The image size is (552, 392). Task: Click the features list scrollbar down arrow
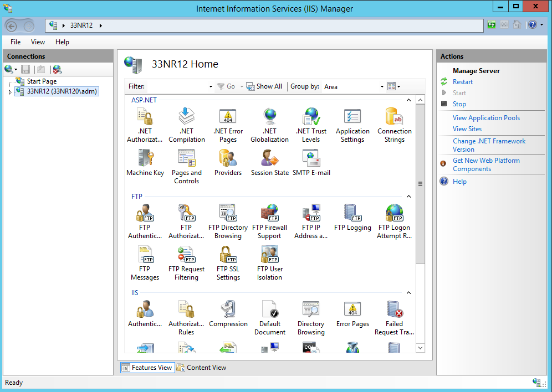pos(420,348)
